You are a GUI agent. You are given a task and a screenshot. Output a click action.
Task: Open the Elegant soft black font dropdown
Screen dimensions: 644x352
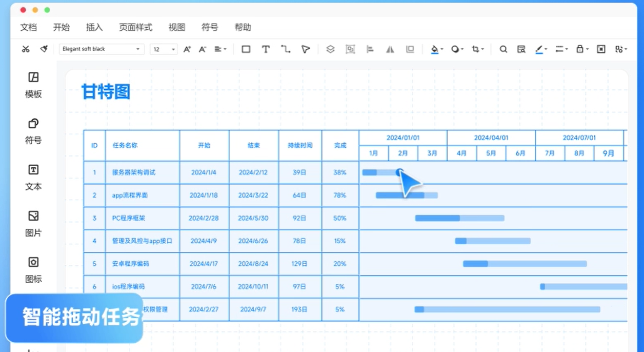pos(101,49)
